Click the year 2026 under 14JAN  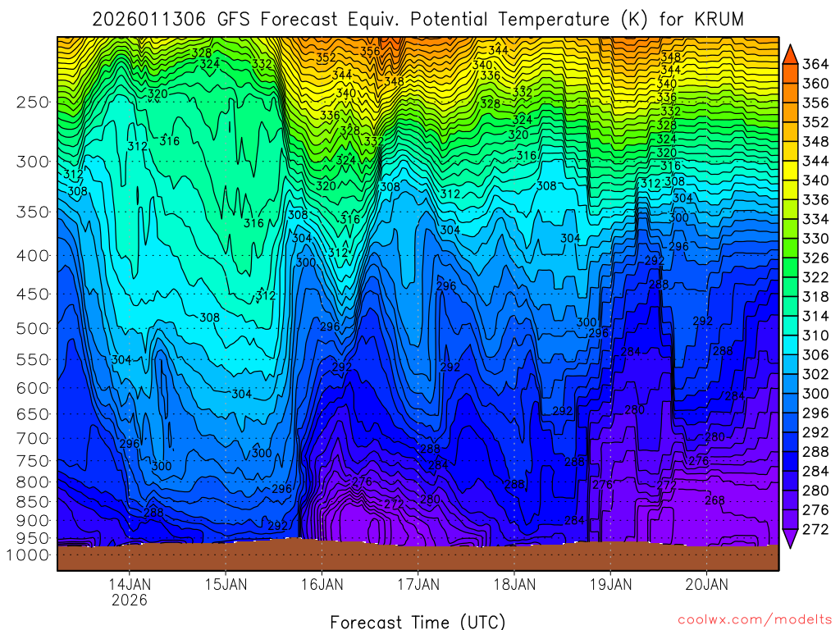point(129,600)
